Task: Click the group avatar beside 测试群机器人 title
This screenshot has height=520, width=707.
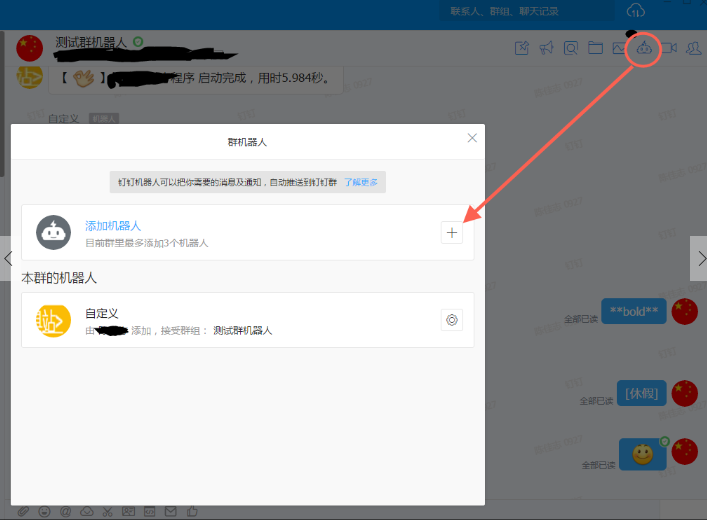Action: [x=30, y=48]
